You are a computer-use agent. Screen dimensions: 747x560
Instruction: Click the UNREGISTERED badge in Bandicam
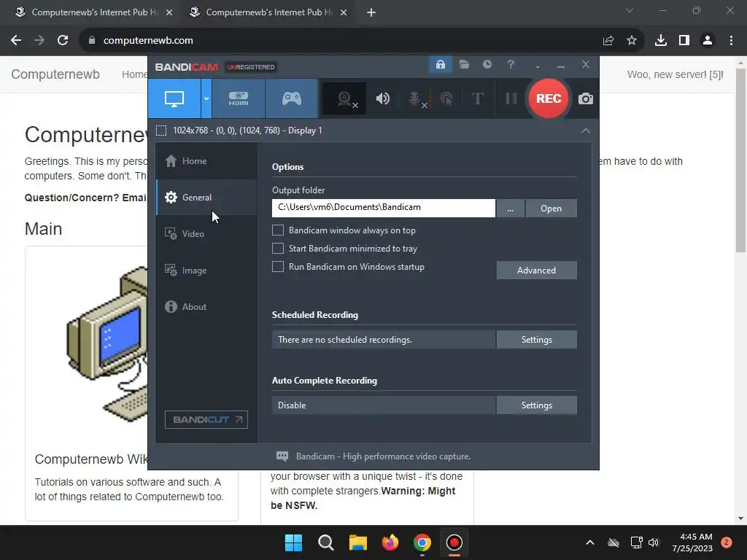tap(251, 67)
